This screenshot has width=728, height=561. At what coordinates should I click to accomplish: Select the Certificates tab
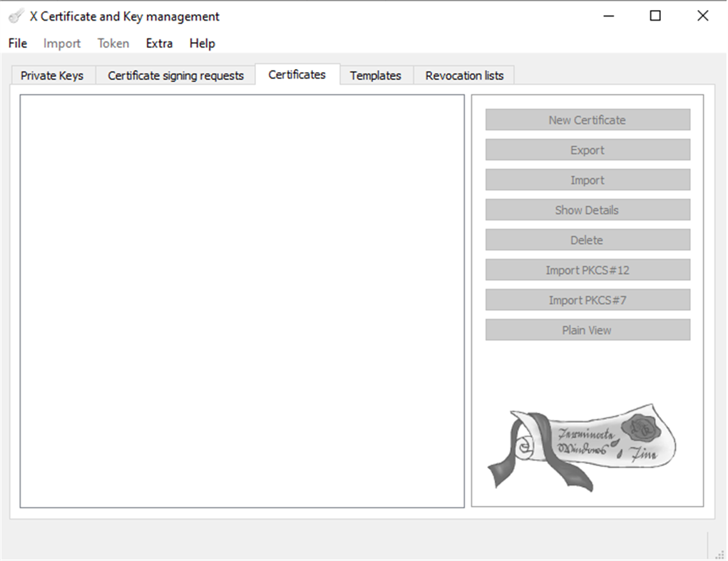coord(297,73)
